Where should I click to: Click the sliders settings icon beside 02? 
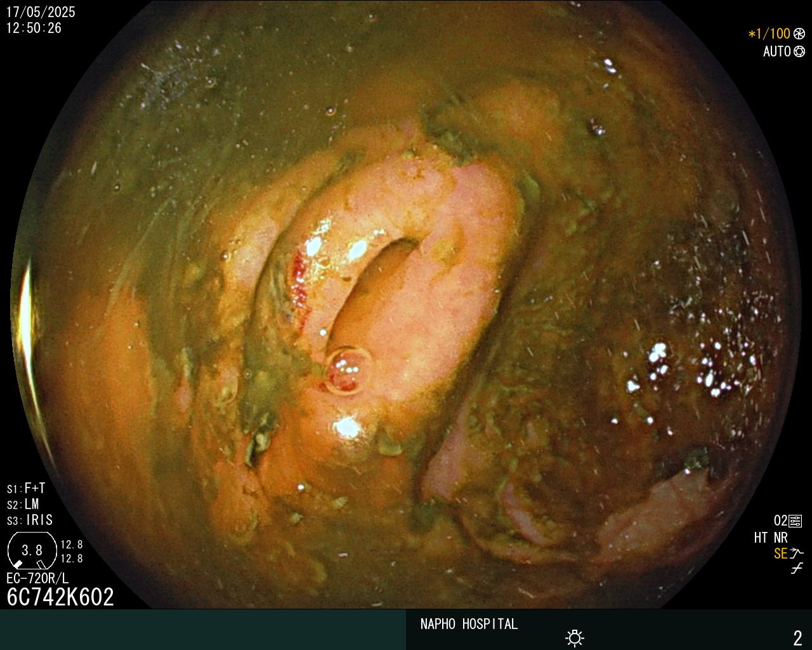point(796,521)
